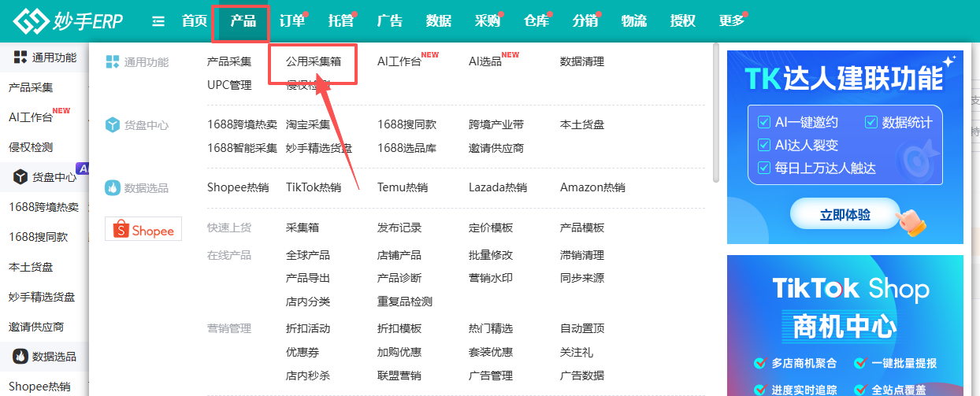Open 重复品检测 entry
980x396 pixels.
pyautogui.click(x=405, y=302)
